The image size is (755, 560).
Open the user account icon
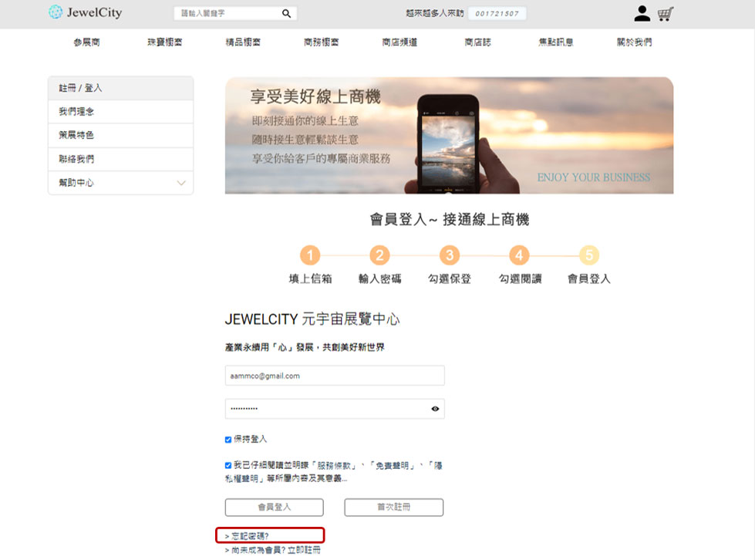[x=642, y=13]
